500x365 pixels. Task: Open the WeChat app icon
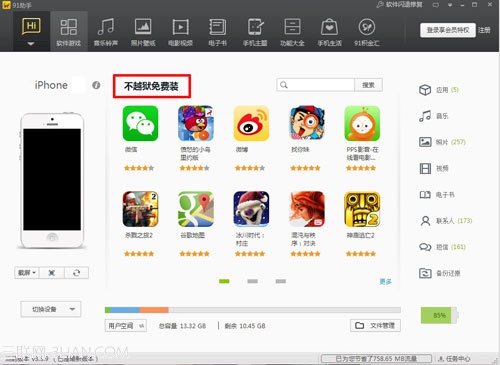click(140, 123)
